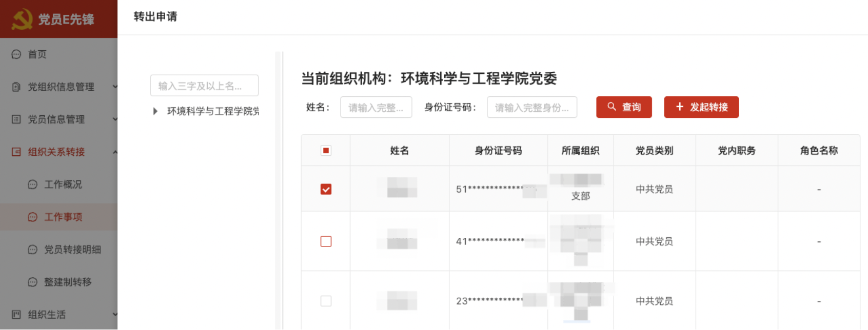Open the 整建制转移 submenu item

click(x=67, y=282)
